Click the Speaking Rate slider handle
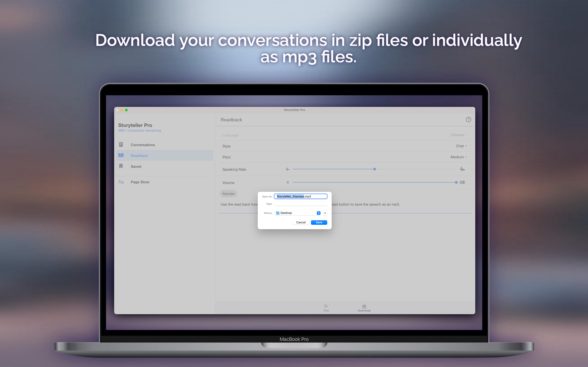This screenshot has height=367, width=588. point(374,169)
